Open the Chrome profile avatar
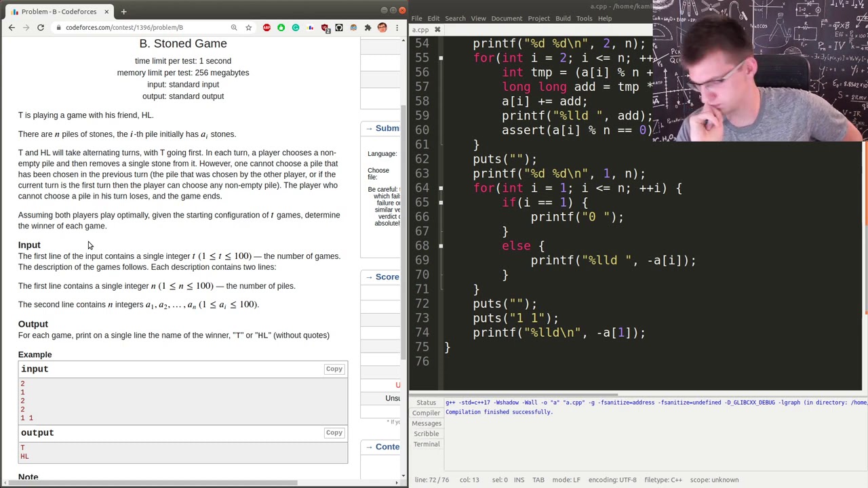Screen dimensions: 868x488 [382, 28]
